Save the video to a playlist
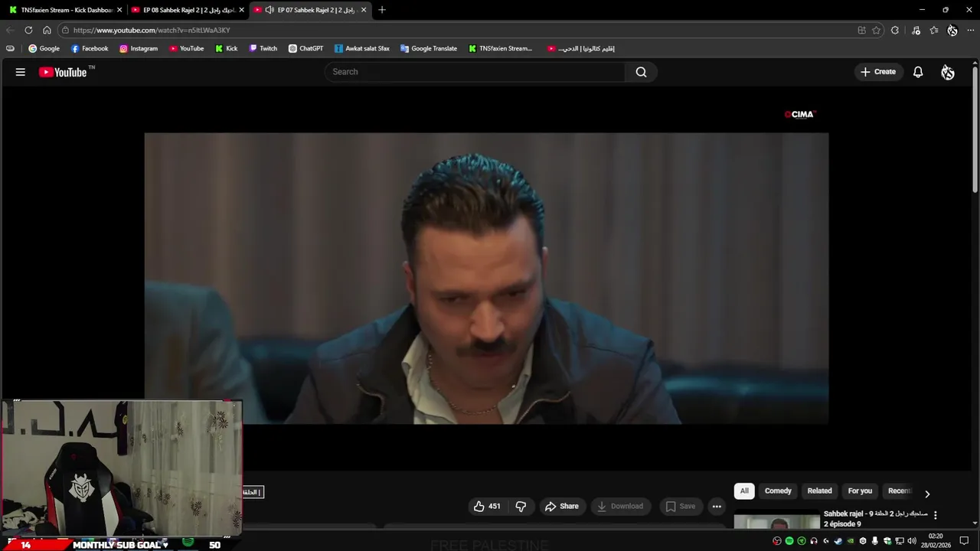This screenshot has height=551, width=980. click(681, 506)
